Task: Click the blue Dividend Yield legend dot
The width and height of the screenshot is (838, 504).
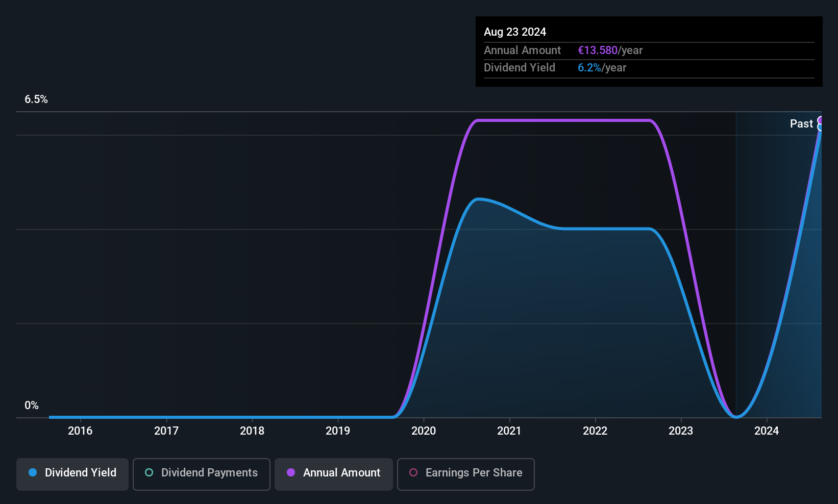Action: 33,472
